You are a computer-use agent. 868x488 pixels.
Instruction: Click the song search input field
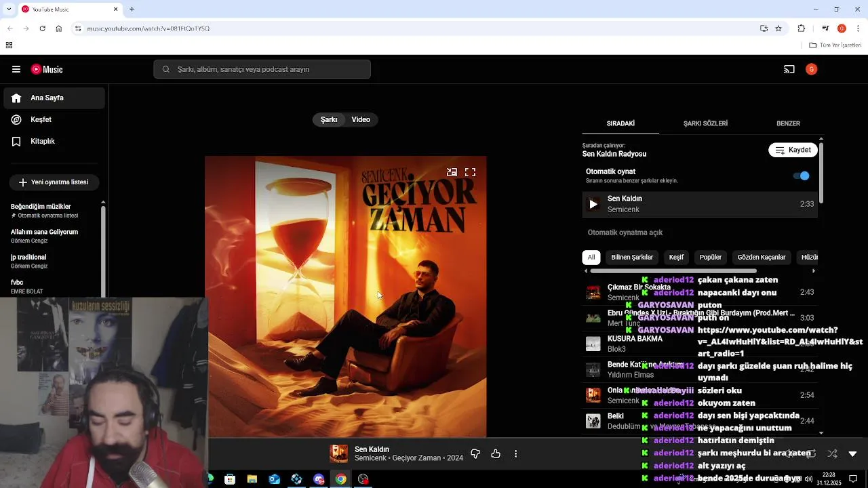click(262, 69)
